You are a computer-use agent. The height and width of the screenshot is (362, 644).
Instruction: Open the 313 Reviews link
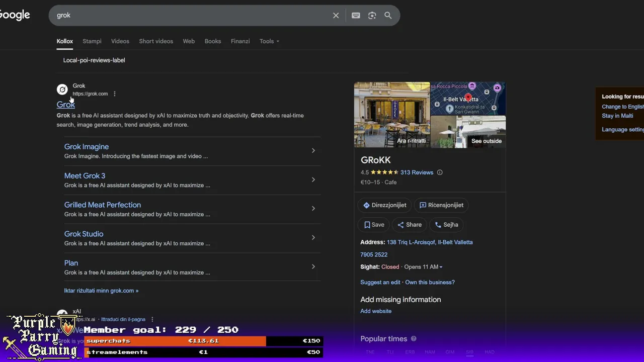[417, 172]
